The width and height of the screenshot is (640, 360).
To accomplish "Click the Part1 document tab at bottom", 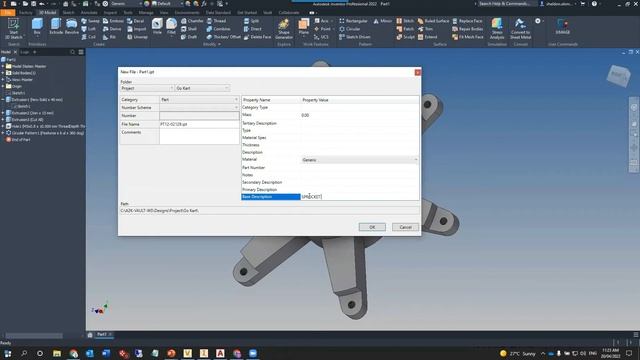I will (102, 335).
